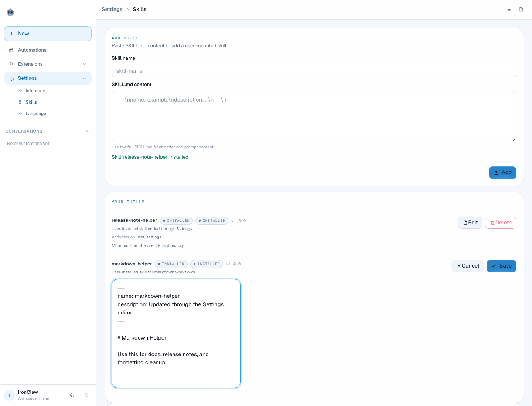Open the list view icon in header
Viewport: 532px width, 406px height.
pyautogui.click(x=509, y=10)
